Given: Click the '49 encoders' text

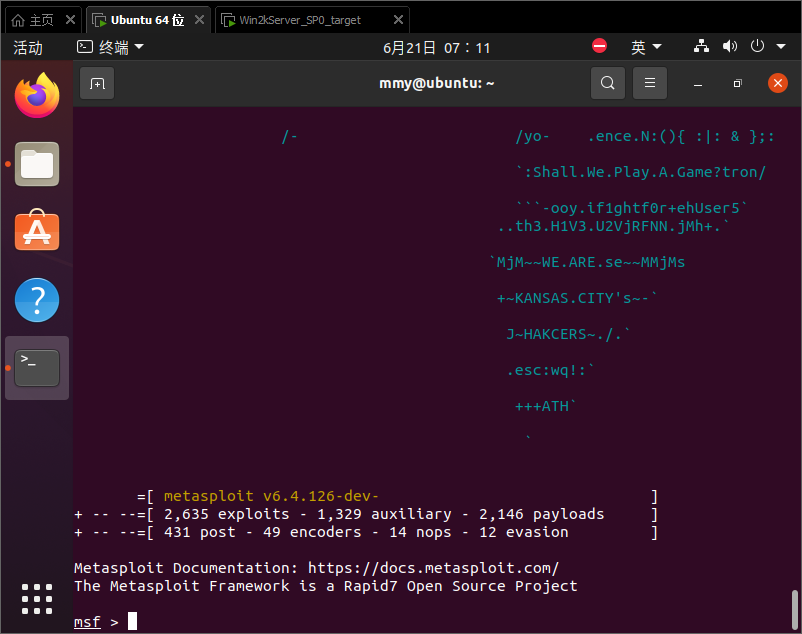Looking at the screenshot, I should point(312,532).
